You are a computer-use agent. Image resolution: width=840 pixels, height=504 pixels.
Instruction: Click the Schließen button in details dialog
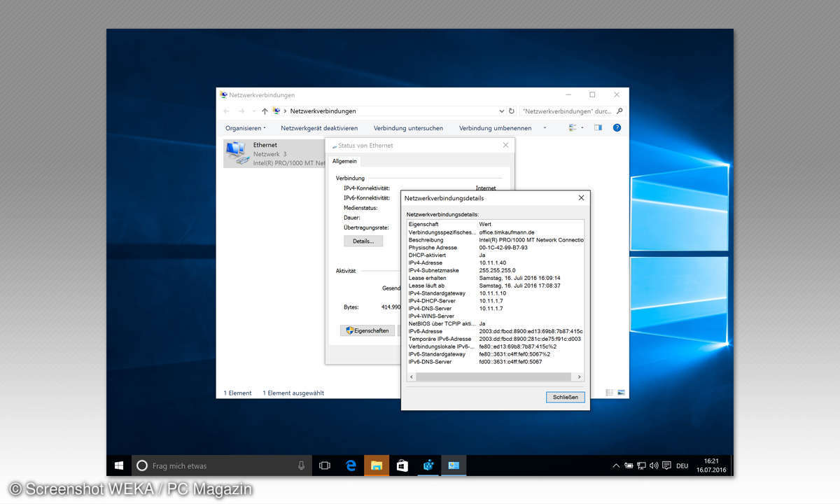click(x=565, y=397)
